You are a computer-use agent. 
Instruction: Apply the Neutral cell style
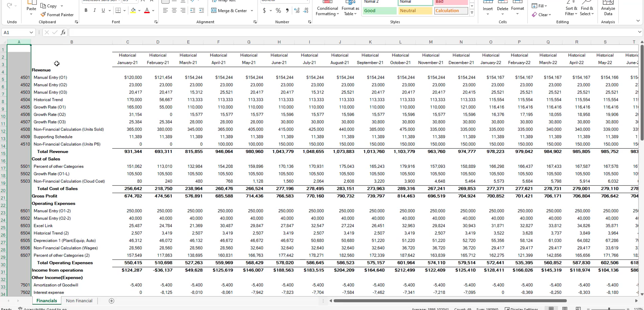click(x=415, y=11)
